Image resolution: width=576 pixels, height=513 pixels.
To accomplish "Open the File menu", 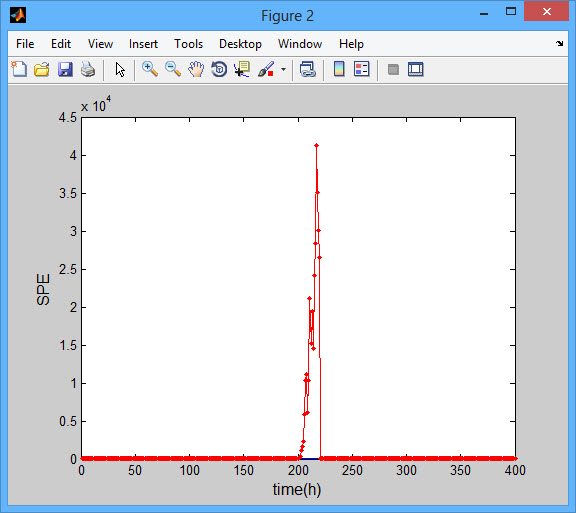I will 25,44.
